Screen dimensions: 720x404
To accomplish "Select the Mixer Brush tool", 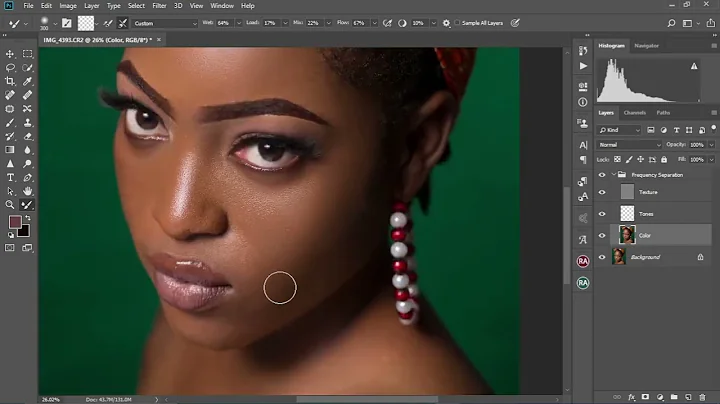I will [28, 205].
